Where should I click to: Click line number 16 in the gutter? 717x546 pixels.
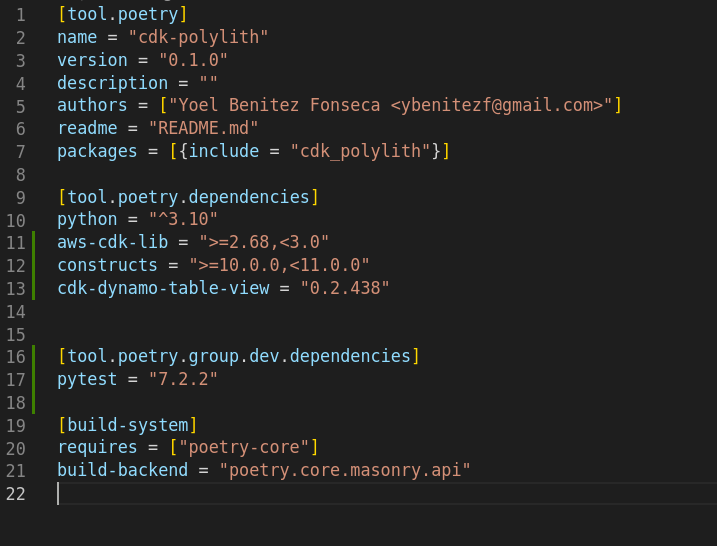(x=15, y=356)
